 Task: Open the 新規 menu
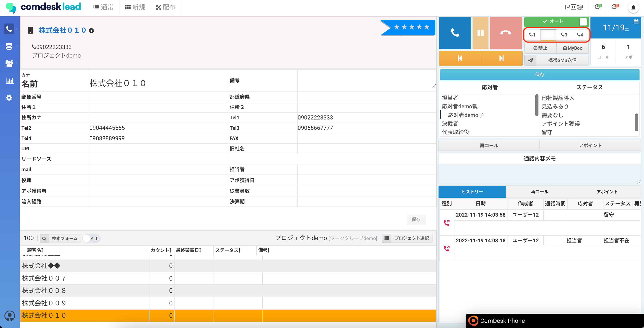[135, 7]
